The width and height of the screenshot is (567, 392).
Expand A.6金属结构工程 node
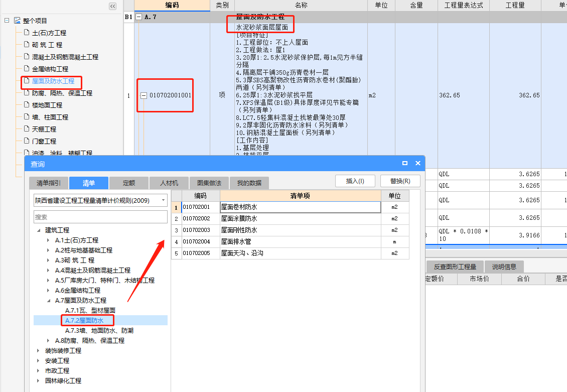pos(49,291)
